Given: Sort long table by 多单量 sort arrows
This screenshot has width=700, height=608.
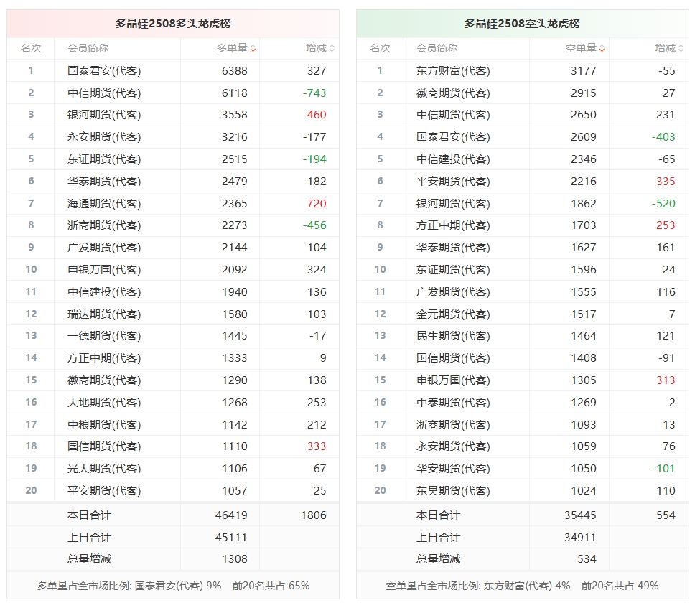Looking at the screenshot, I should tap(253, 49).
